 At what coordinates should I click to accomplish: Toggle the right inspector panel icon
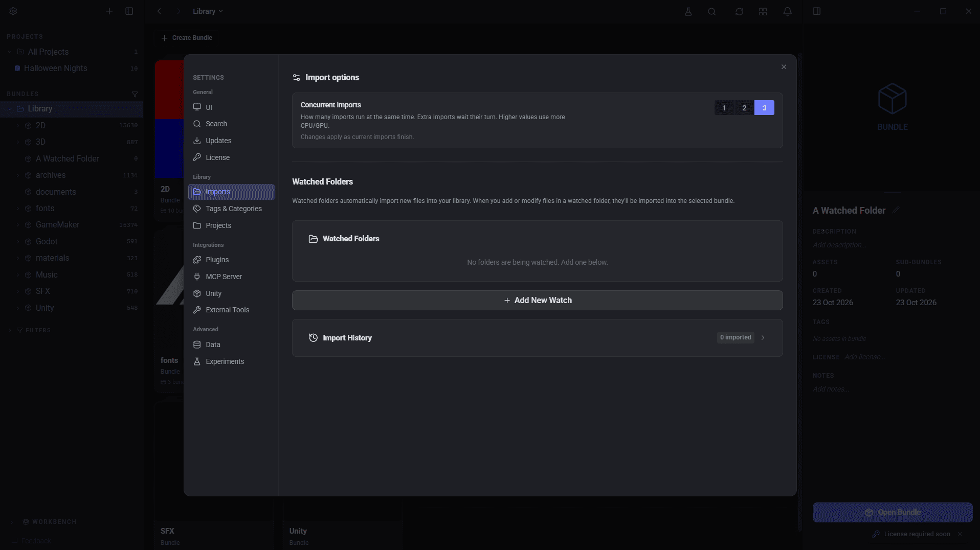coord(817,11)
